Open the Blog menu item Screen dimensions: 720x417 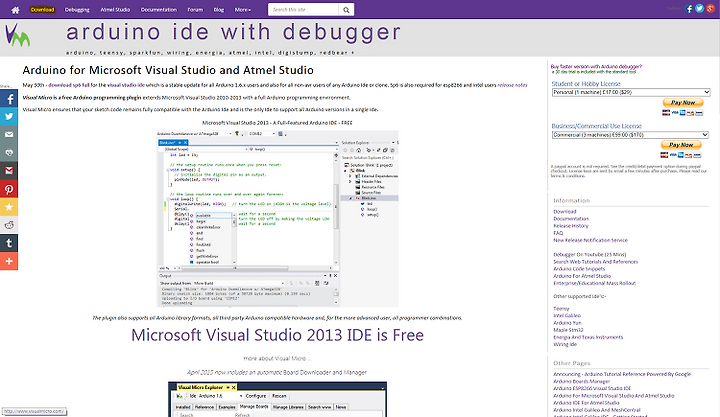coord(219,10)
